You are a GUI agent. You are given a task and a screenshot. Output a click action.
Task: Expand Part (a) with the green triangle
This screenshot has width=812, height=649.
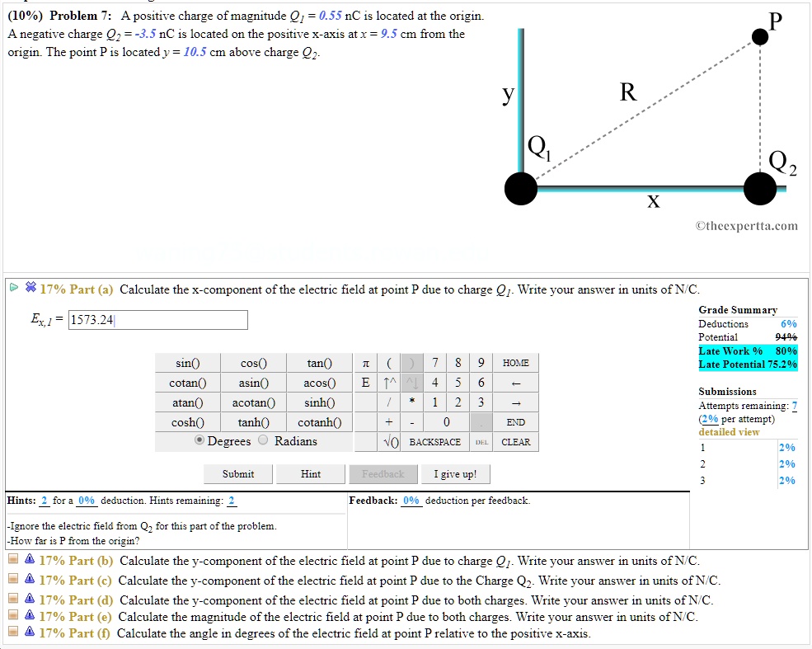point(14,288)
